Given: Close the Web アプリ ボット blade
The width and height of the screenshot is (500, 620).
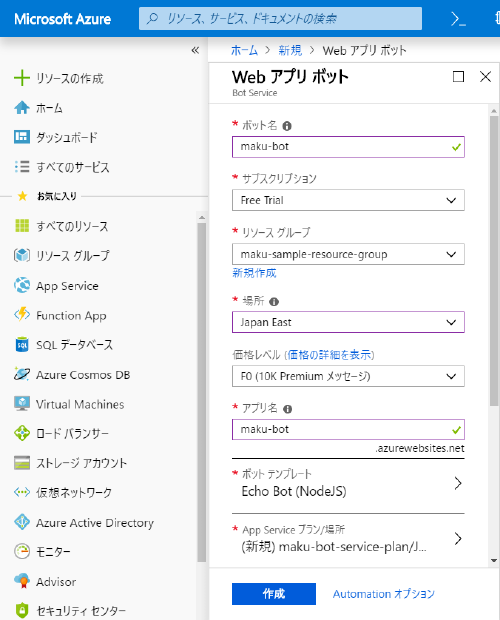Looking at the screenshot, I should 485,76.
